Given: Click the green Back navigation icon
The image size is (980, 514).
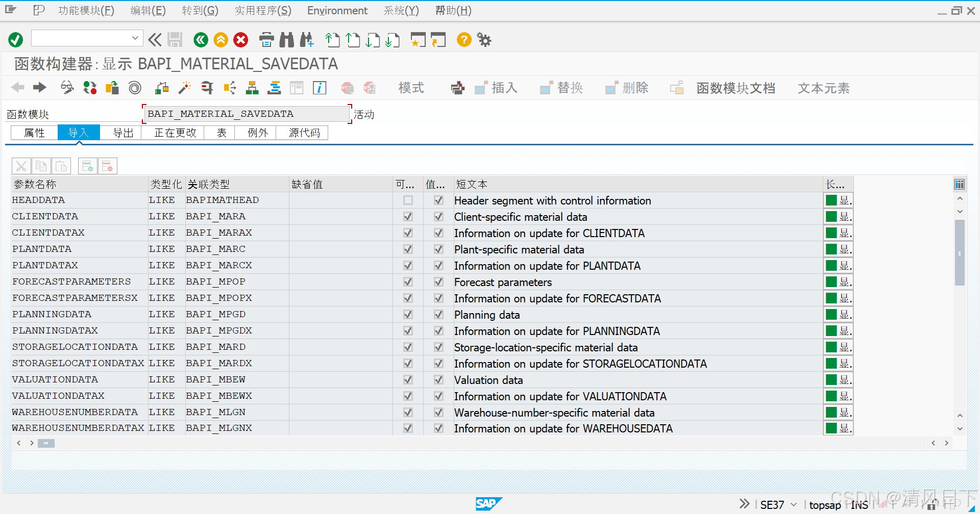Looking at the screenshot, I should (201, 40).
